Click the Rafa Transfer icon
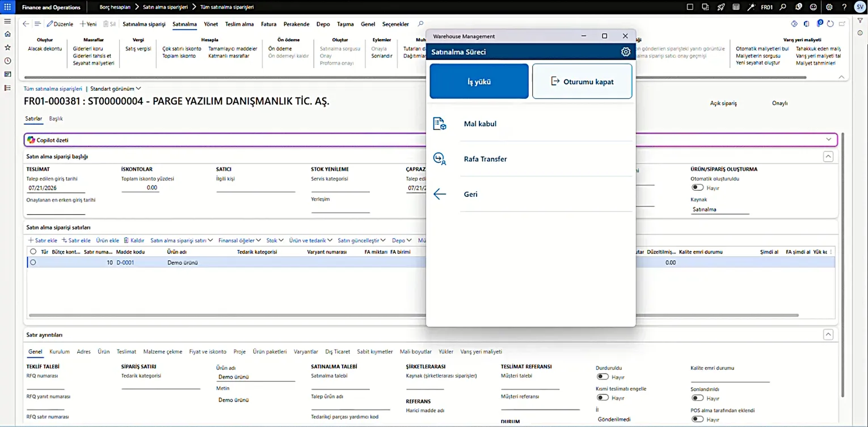868x427 pixels. pyautogui.click(x=440, y=159)
